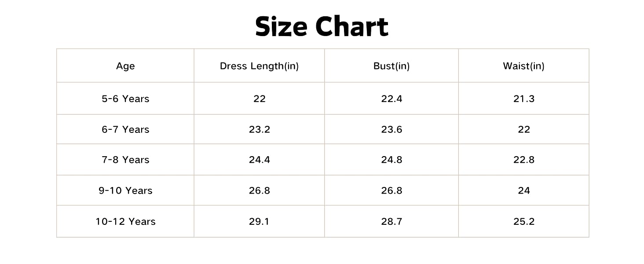The height and width of the screenshot is (264, 644).
Task: Select the 29.1 dress length cell
Action: click(x=260, y=221)
